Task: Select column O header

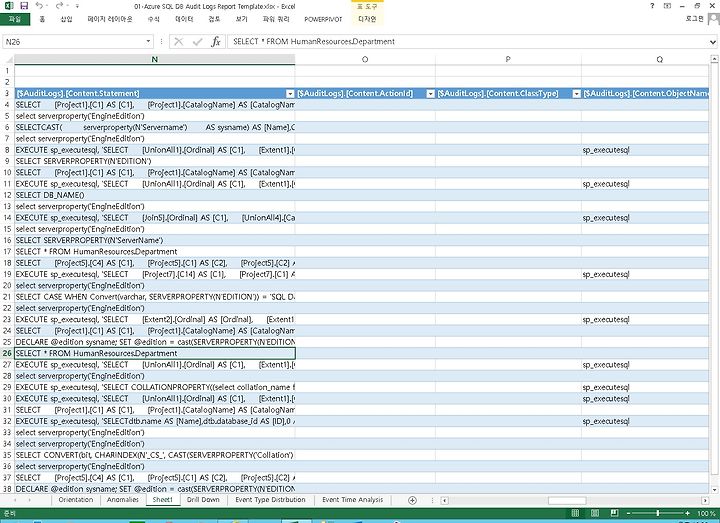Action: pos(365,59)
